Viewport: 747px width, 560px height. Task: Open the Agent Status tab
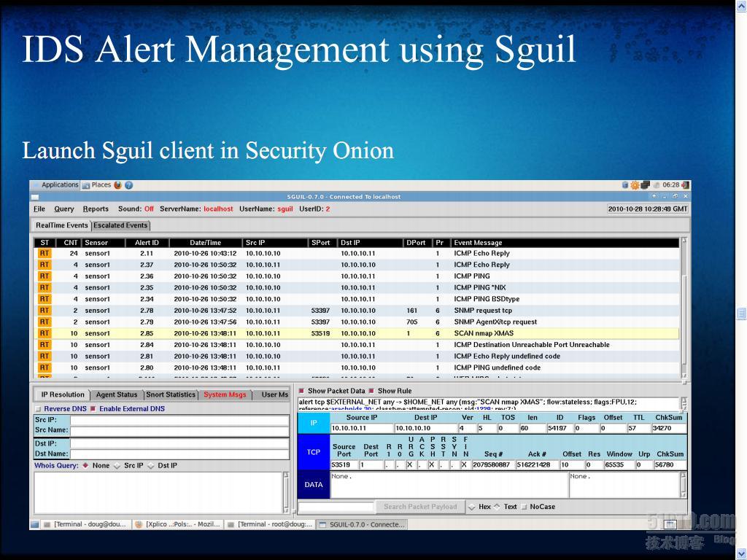116,394
